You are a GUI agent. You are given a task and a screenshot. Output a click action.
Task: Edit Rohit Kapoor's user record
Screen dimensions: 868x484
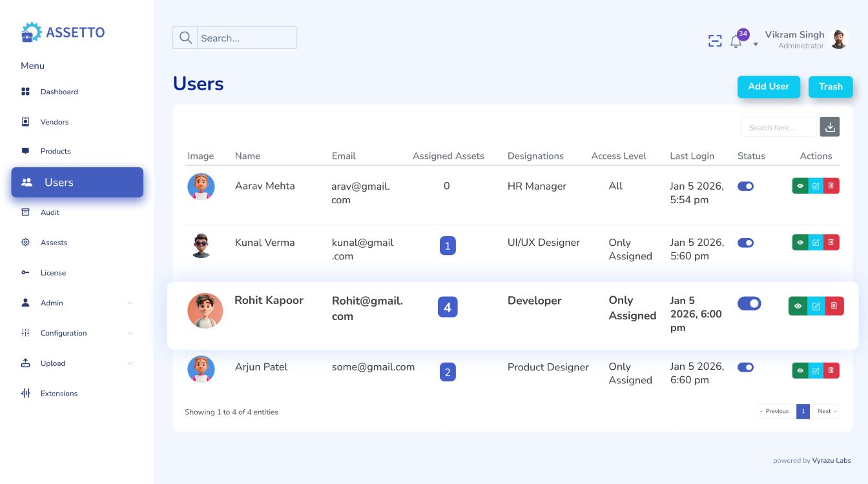pyautogui.click(x=816, y=306)
